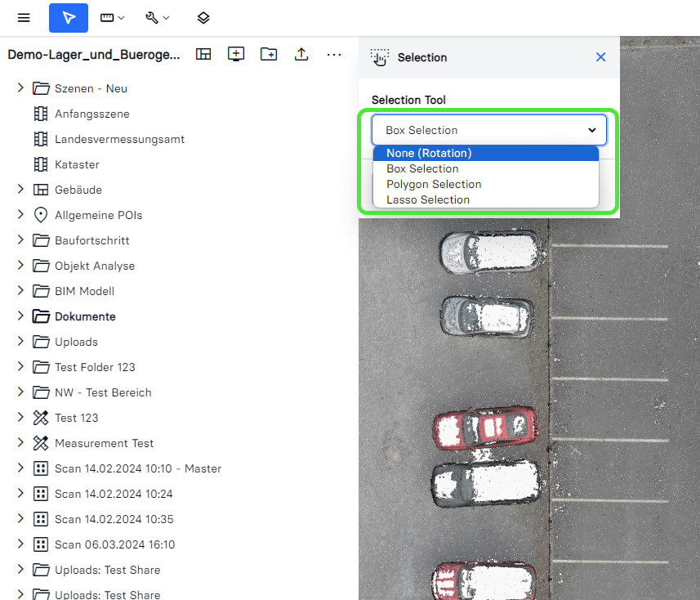Viewport: 700px width, 600px height.
Task: Choose Lasso Selection option
Action: 428,199
